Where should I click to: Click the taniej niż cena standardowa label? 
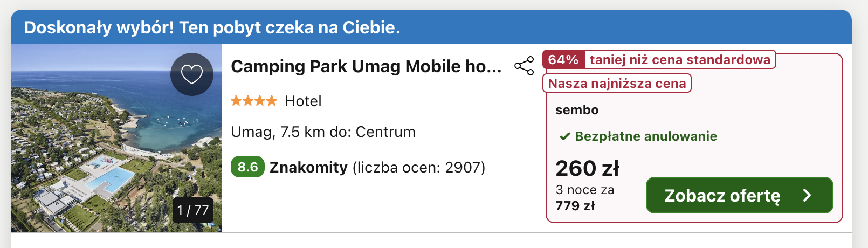pos(680,59)
